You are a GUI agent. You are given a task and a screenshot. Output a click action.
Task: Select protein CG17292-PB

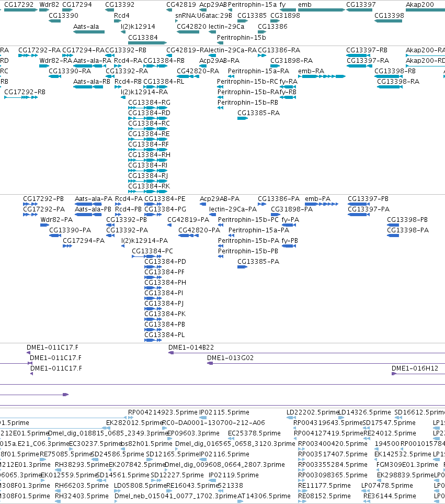[30, 204]
